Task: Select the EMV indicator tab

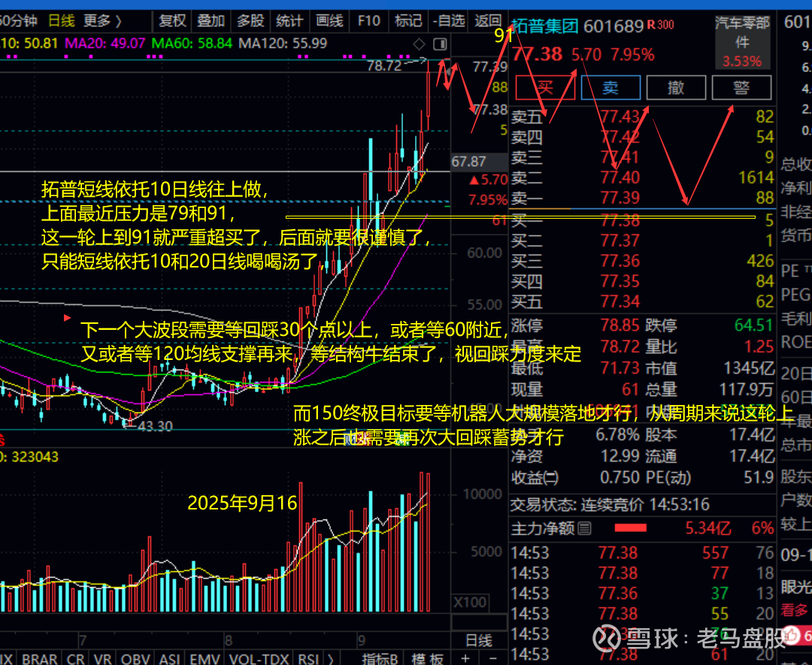Action: (205, 659)
